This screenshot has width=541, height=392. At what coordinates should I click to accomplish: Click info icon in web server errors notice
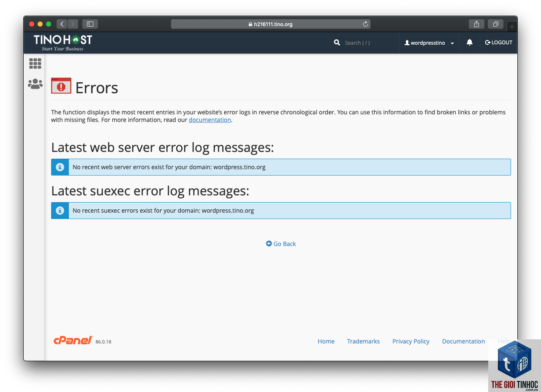point(60,167)
